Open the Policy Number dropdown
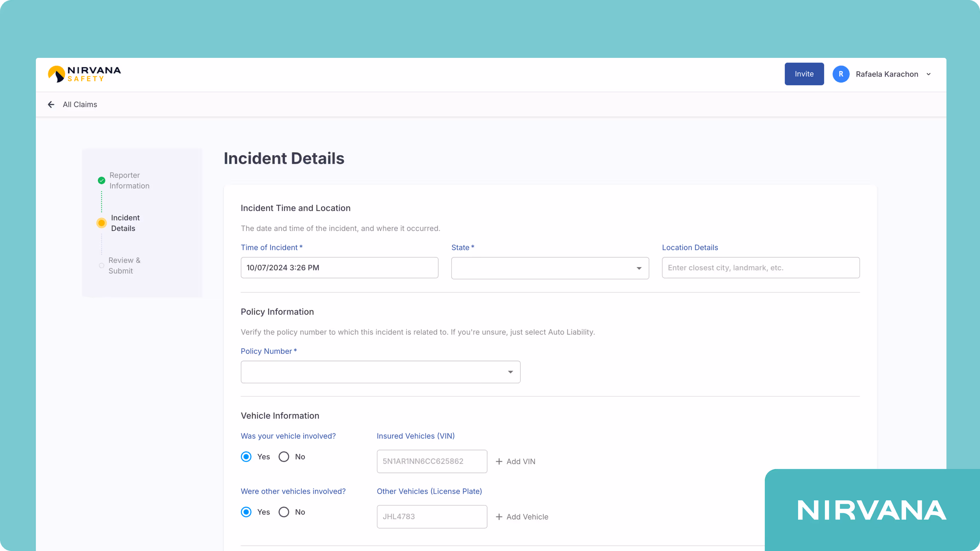The height and width of the screenshot is (551, 980). (380, 372)
